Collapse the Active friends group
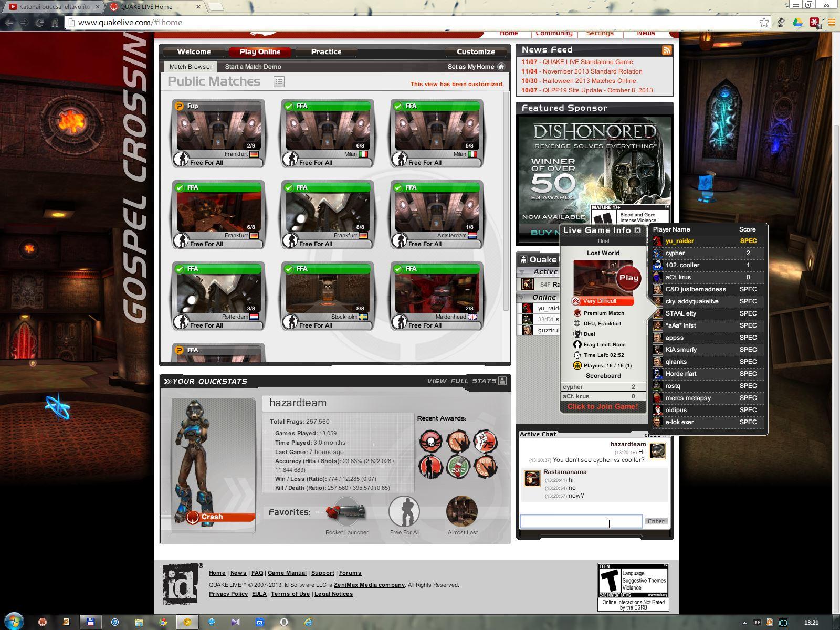 pos(522,271)
